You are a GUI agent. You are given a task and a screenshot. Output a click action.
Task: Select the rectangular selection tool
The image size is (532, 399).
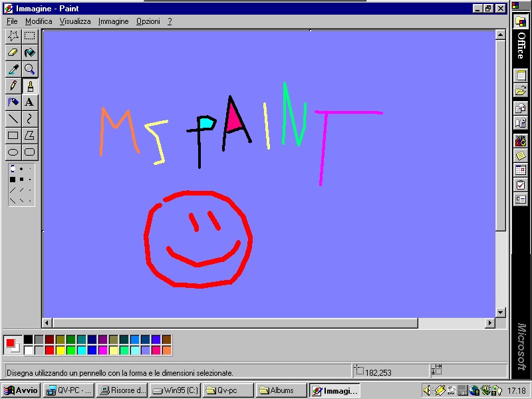(x=30, y=36)
